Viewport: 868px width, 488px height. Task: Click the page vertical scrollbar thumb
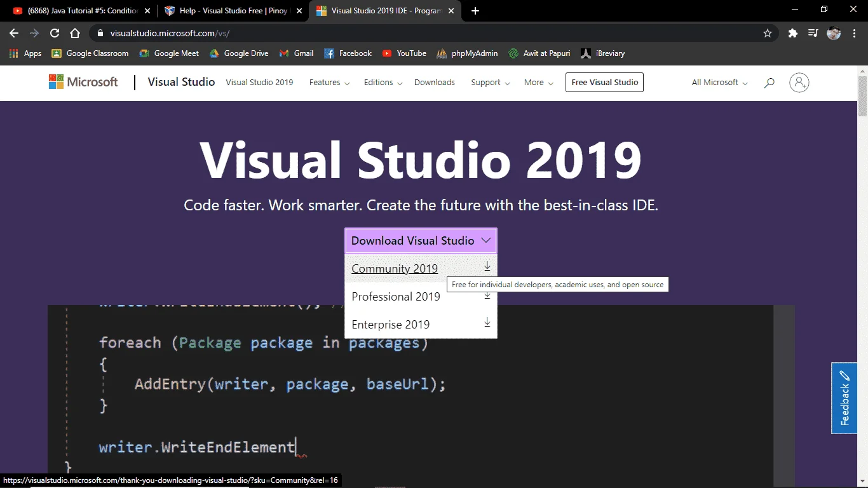click(x=863, y=95)
